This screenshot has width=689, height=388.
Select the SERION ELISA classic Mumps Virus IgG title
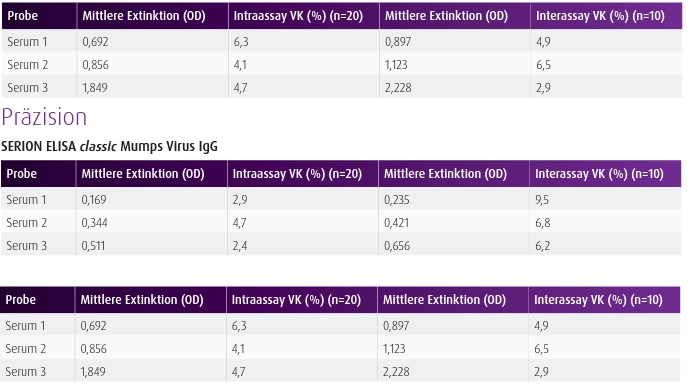pyautogui.click(x=109, y=146)
